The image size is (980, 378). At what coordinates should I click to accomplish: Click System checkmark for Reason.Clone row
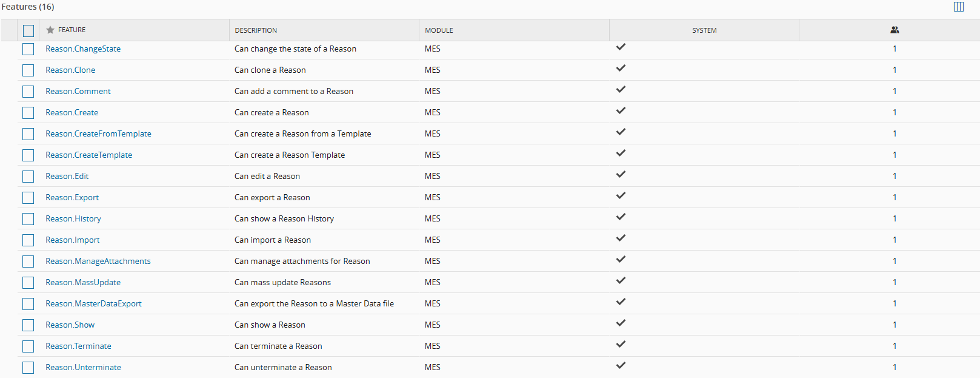coord(621,69)
